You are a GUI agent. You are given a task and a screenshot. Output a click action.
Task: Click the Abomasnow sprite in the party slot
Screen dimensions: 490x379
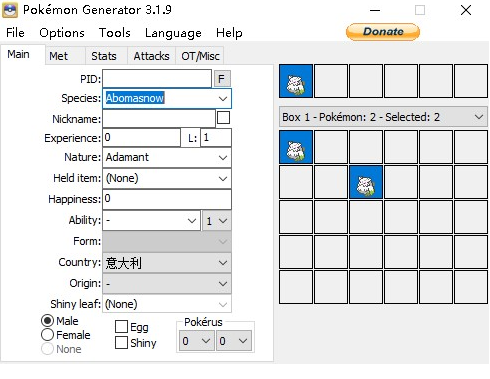[x=296, y=81]
